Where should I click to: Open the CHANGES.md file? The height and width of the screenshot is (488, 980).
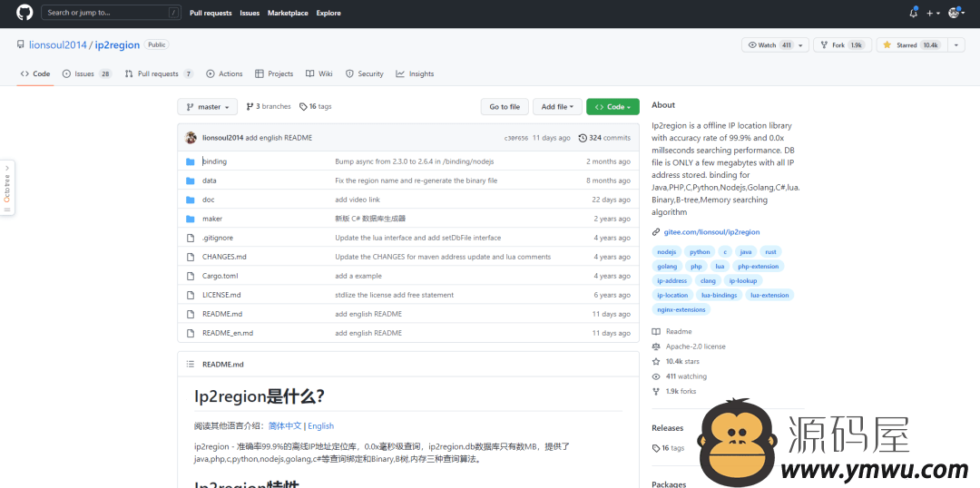224,257
